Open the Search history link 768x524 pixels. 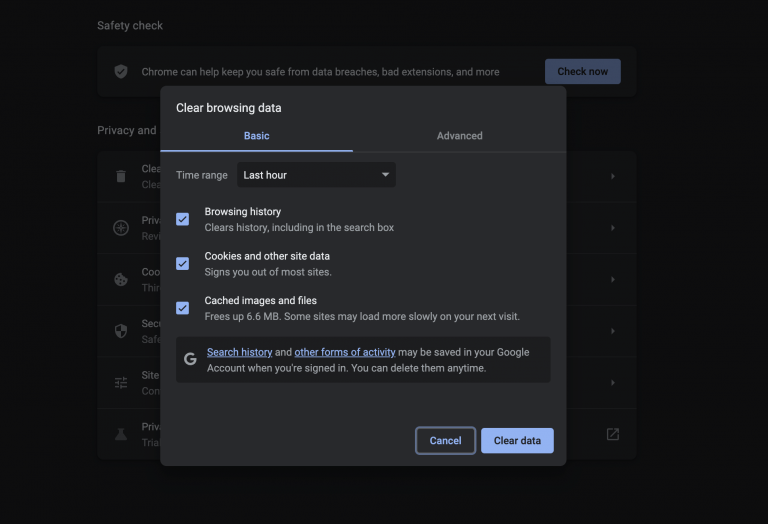pos(239,352)
